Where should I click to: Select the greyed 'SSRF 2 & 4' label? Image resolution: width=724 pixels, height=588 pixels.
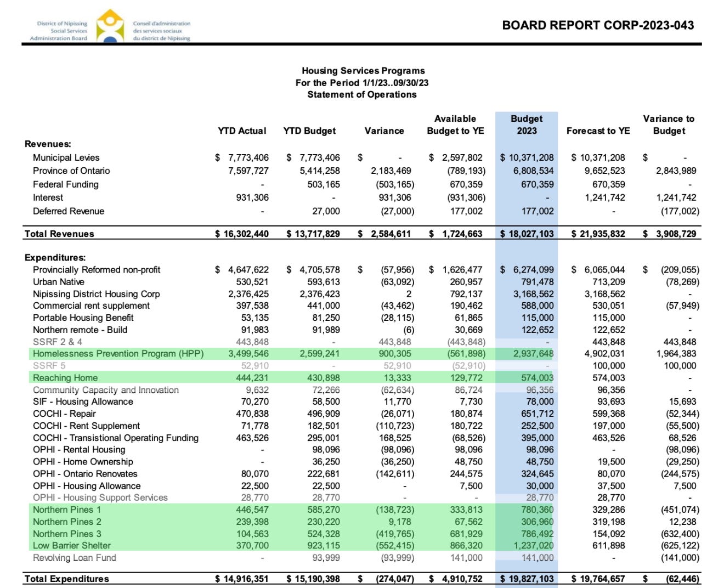pos(58,342)
